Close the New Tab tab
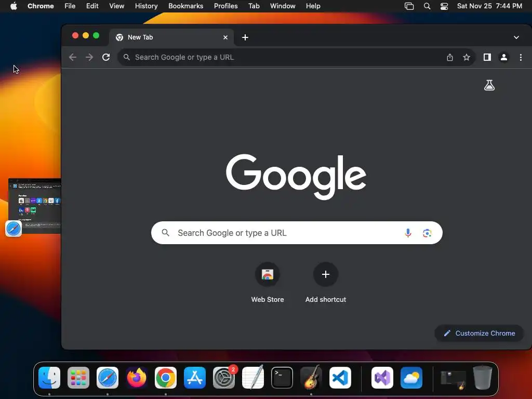This screenshot has width=532, height=399. (225, 37)
